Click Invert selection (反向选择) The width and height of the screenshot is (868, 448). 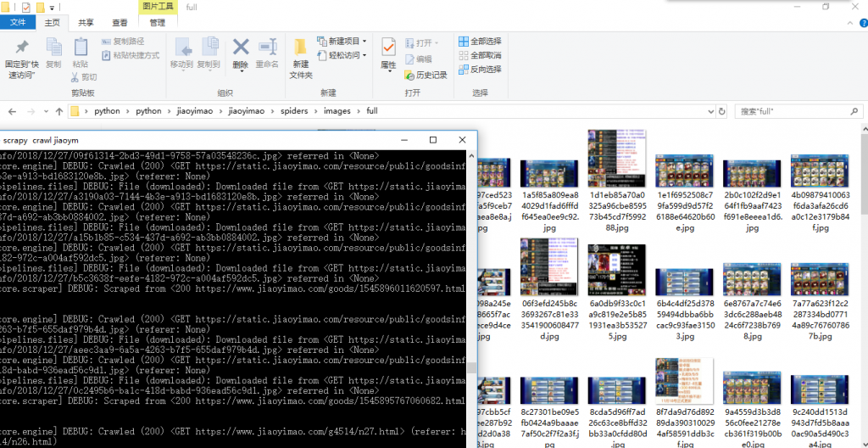(x=464, y=69)
